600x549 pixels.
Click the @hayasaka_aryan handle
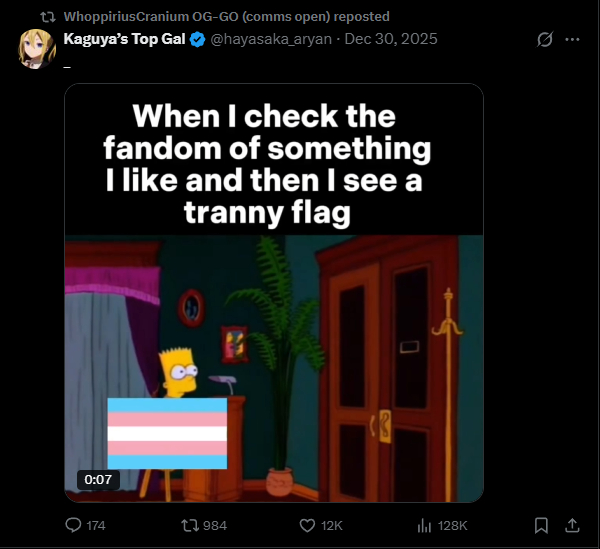(x=266, y=39)
